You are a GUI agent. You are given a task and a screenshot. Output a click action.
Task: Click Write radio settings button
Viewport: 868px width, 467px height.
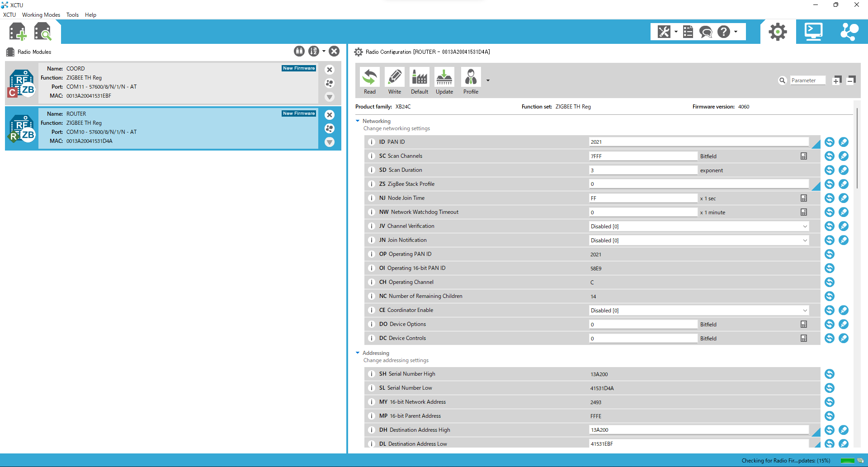pos(395,81)
